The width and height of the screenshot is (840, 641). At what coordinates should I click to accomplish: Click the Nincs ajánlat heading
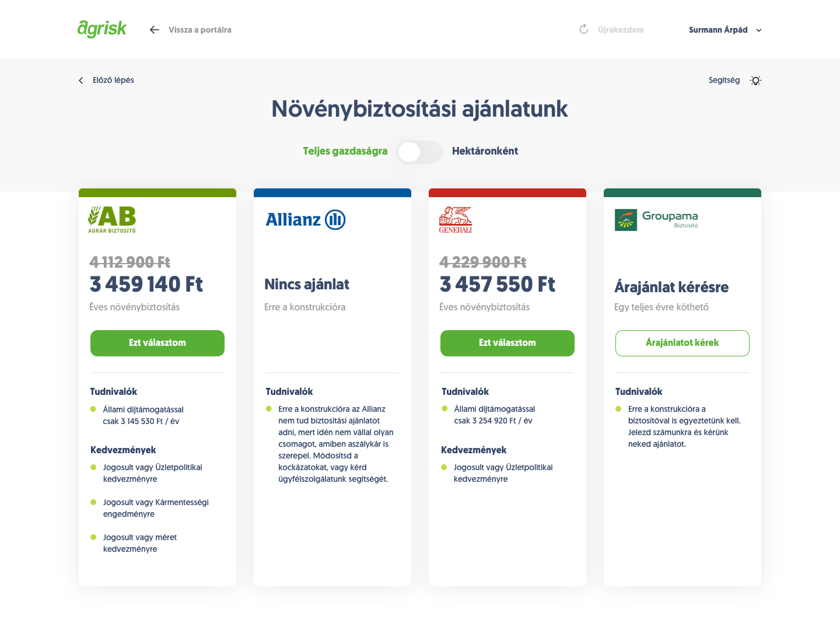click(x=307, y=284)
